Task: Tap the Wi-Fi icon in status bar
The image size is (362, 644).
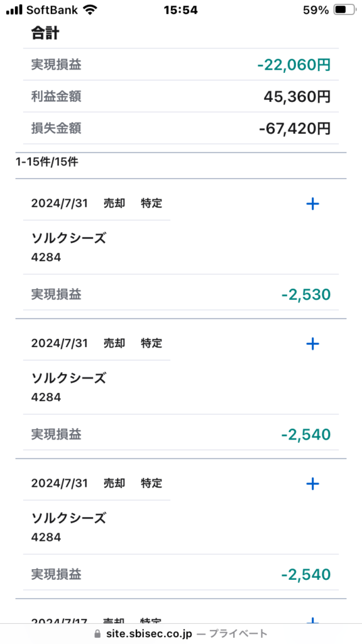Action: tap(88, 10)
